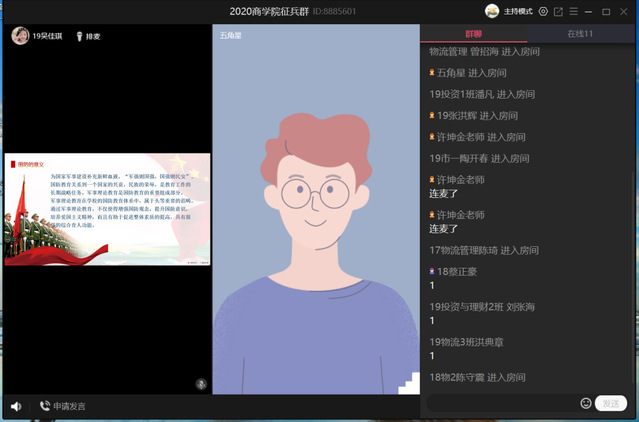This screenshot has height=422, width=639.
Task: Click the 申请发言 request-to-speak phone icon
Action: pyautogui.click(x=45, y=406)
